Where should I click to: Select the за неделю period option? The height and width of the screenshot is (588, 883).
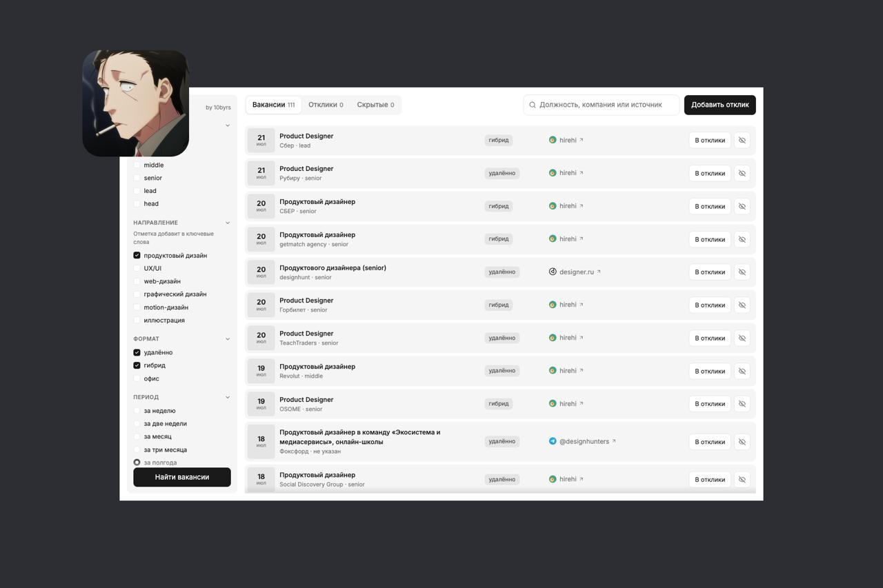pyautogui.click(x=137, y=411)
